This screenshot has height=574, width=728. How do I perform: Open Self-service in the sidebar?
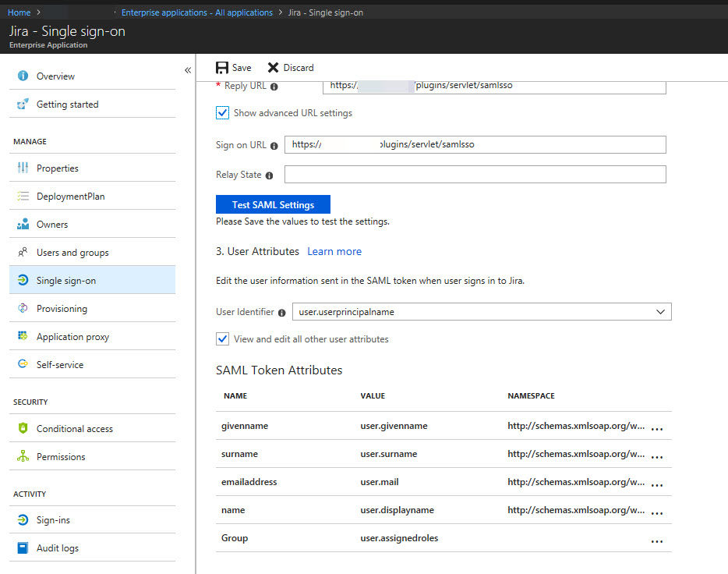pos(93,364)
